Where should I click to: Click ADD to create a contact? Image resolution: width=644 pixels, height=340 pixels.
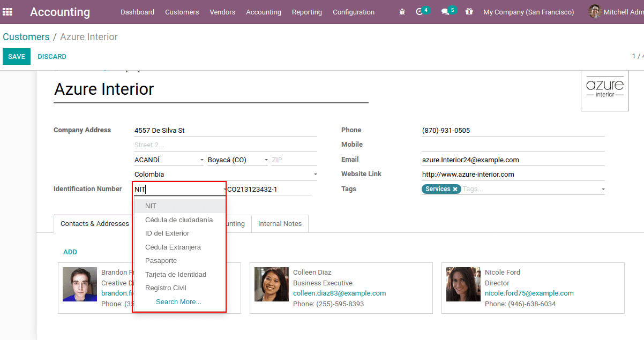click(70, 252)
